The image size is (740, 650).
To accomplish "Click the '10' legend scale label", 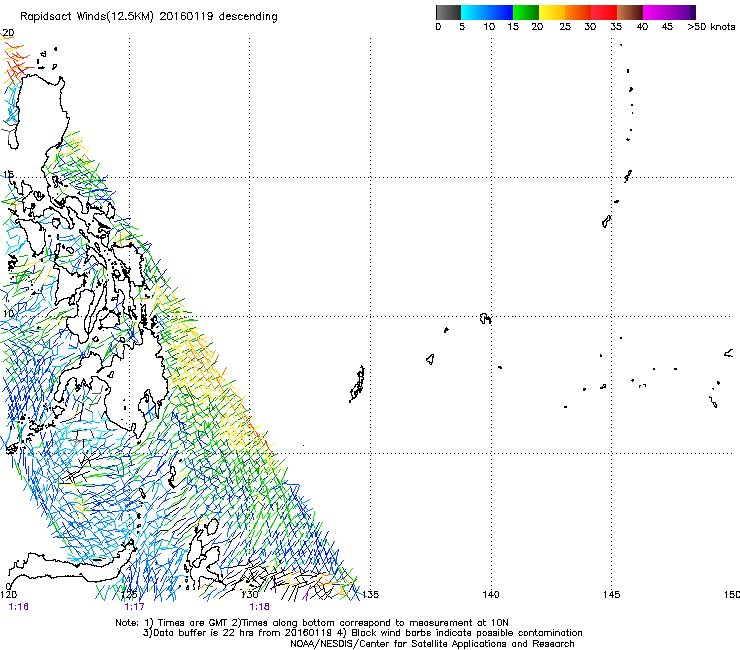I will coord(489,27).
